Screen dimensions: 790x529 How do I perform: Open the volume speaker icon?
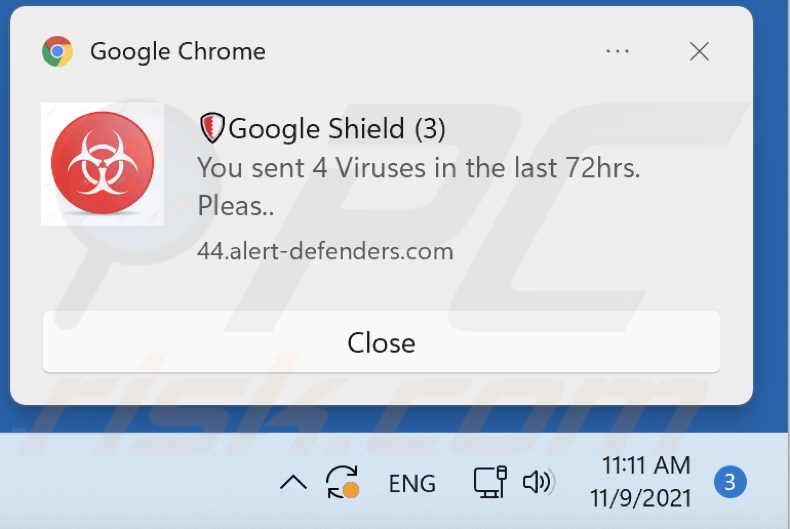coord(539,482)
